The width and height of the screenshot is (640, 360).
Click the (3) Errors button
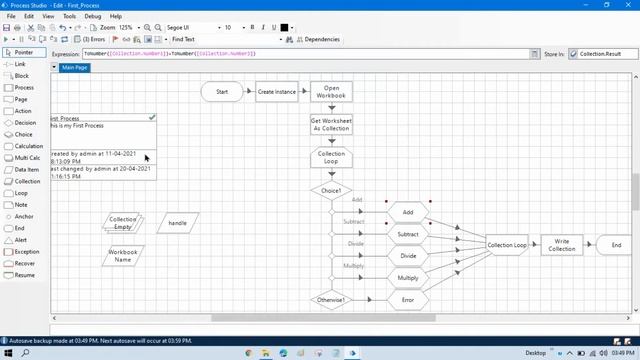(x=90, y=40)
